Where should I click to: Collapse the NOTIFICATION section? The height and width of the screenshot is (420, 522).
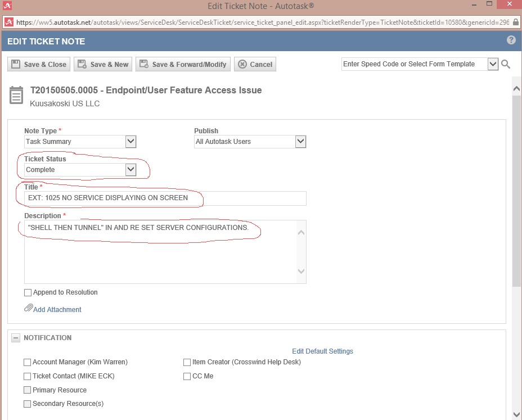tap(16, 338)
